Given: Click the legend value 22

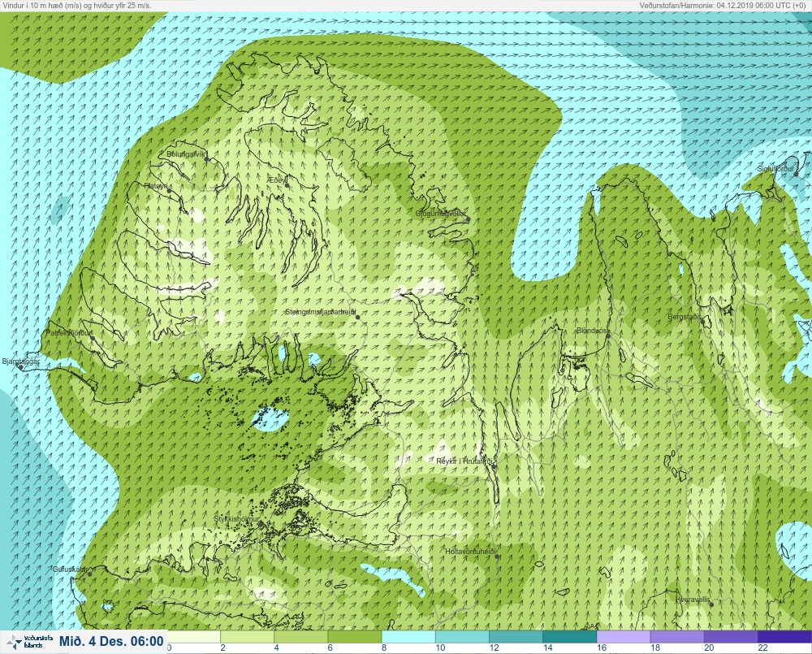Looking at the screenshot, I should point(762,648).
